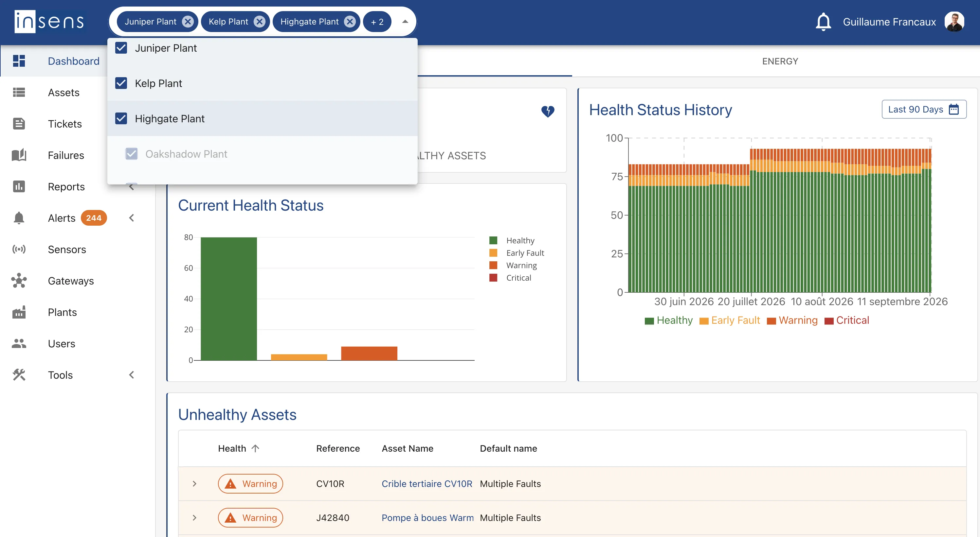Click the Assets list icon

(19, 92)
